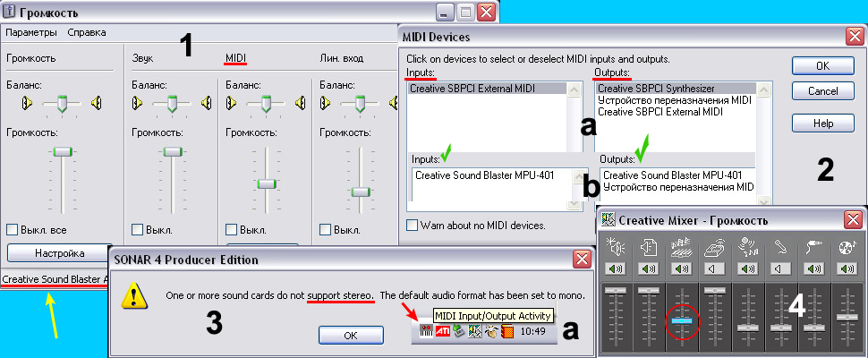Screen dimensions: 868x358
Task: Select Устройство переназначения MIDI in upper Outputs list
Action: click(674, 100)
